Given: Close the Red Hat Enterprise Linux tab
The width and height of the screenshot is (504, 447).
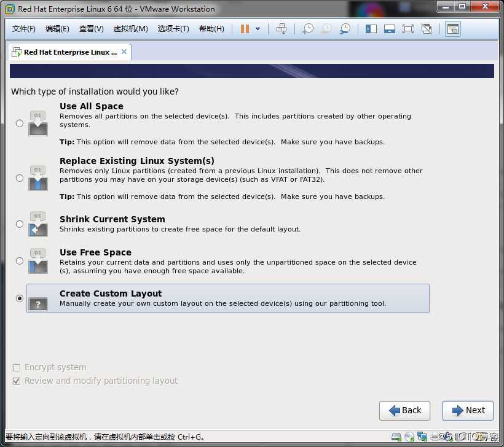Looking at the screenshot, I should tap(124, 52).
